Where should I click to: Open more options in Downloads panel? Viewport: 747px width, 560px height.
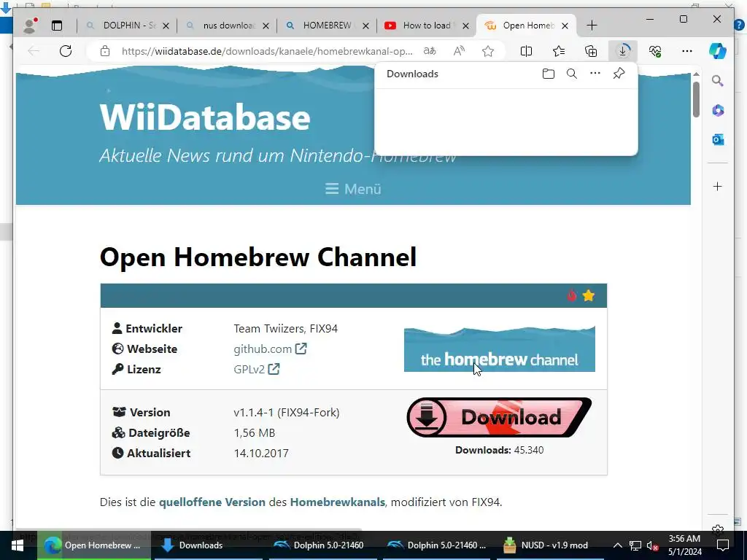(x=595, y=74)
